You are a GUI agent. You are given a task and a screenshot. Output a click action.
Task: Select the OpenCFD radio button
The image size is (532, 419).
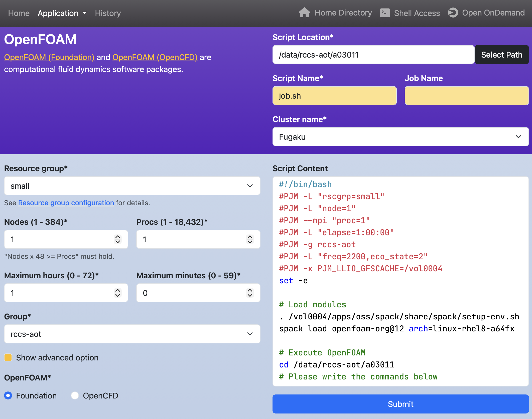tap(75, 395)
